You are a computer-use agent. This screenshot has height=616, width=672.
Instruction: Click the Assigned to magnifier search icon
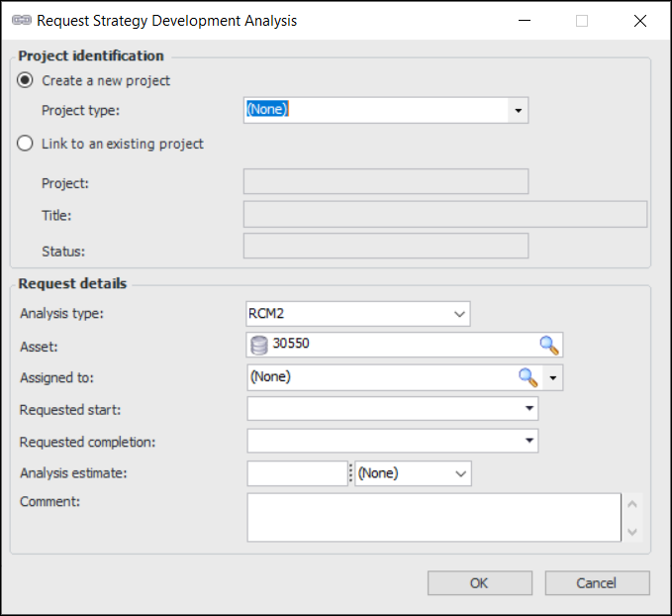[x=528, y=376]
